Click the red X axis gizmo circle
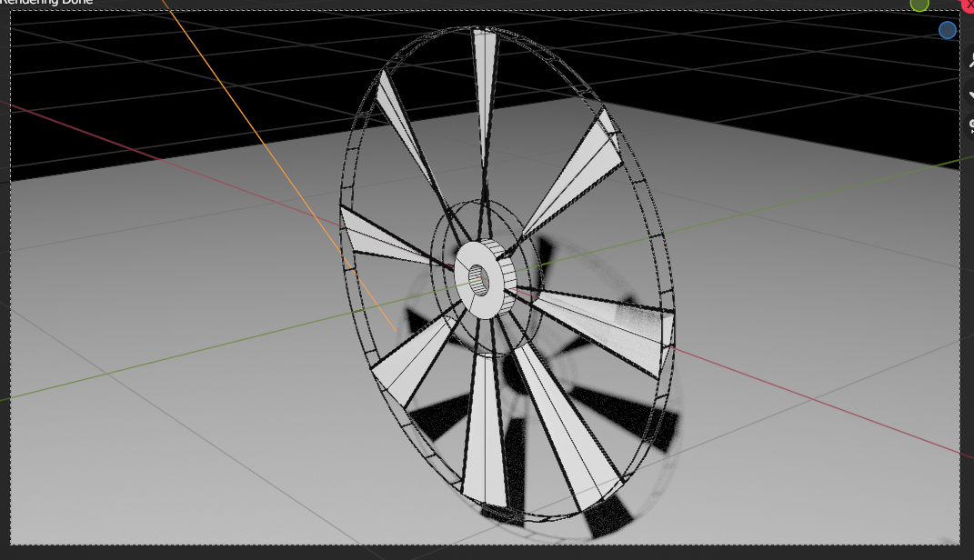This screenshot has width=974, height=560. tap(969, 4)
